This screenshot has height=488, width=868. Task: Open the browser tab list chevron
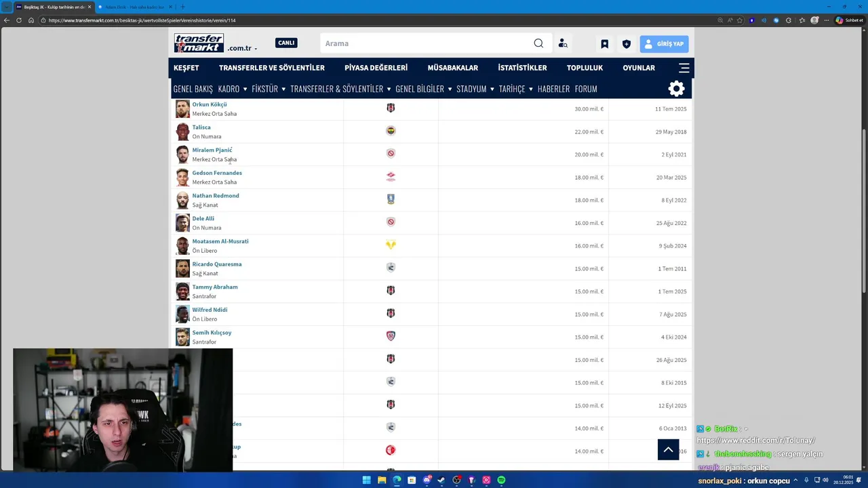click(6, 7)
